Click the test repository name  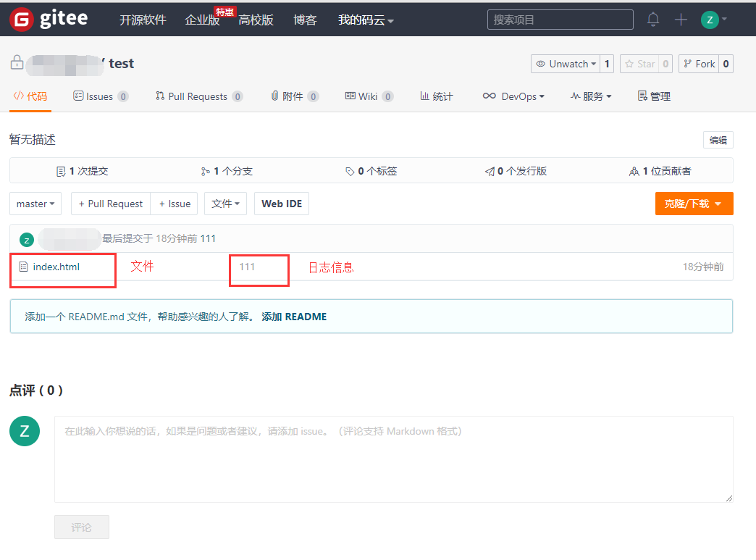122,63
